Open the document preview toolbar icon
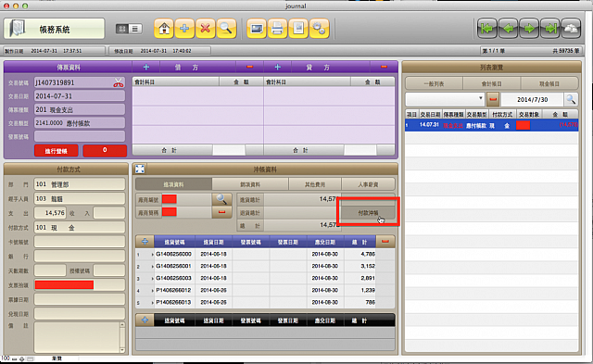Image resolution: width=593 pixels, height=364 pixels. (298, 29)
